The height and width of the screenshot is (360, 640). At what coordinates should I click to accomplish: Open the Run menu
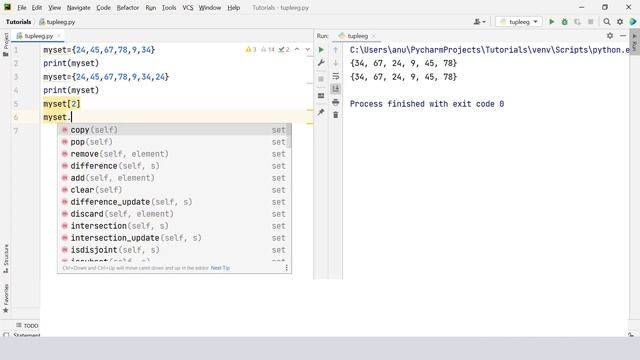[x=151, y=7]
